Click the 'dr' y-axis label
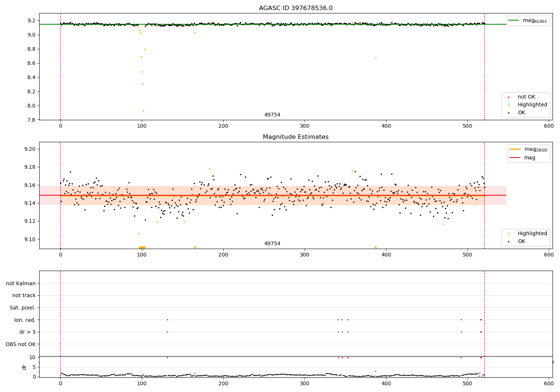The width and height of the screenshot is (560, 392). [24, 367]
